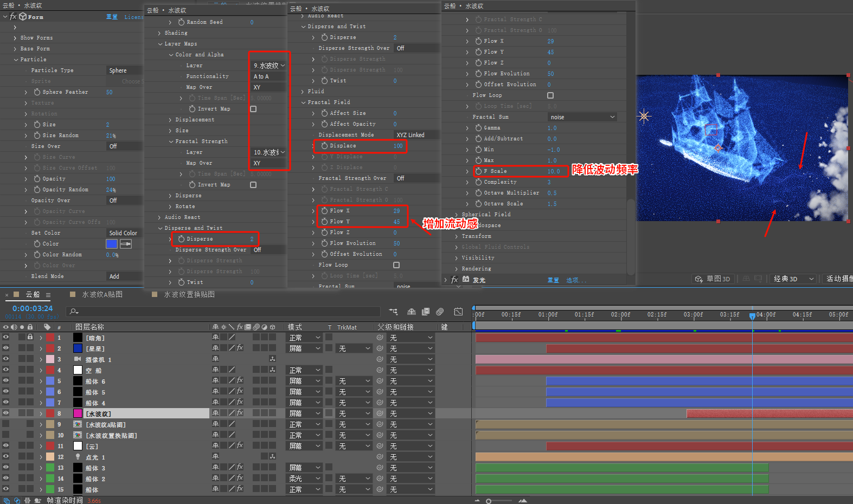
Task: Open the Layer dropdown showing 9.水波纹
Action: [268, 66]
